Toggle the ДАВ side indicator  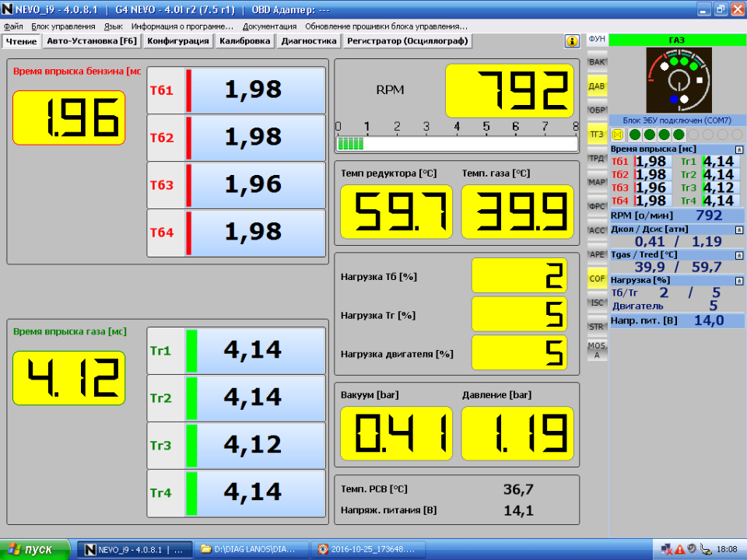point(597,86)
